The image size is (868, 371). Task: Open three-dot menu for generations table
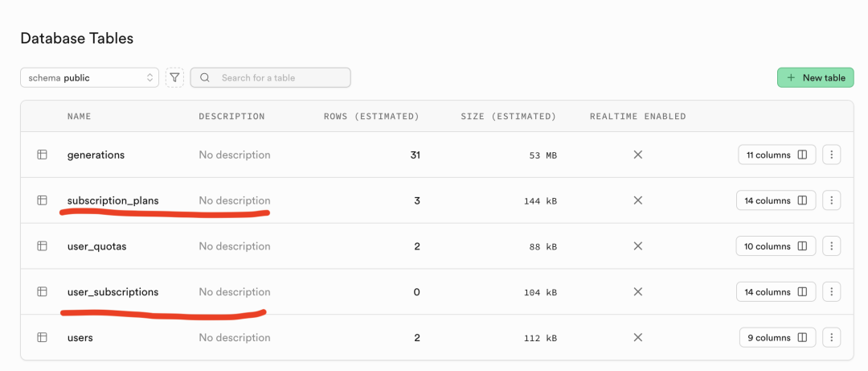click(x=832, y=155)
